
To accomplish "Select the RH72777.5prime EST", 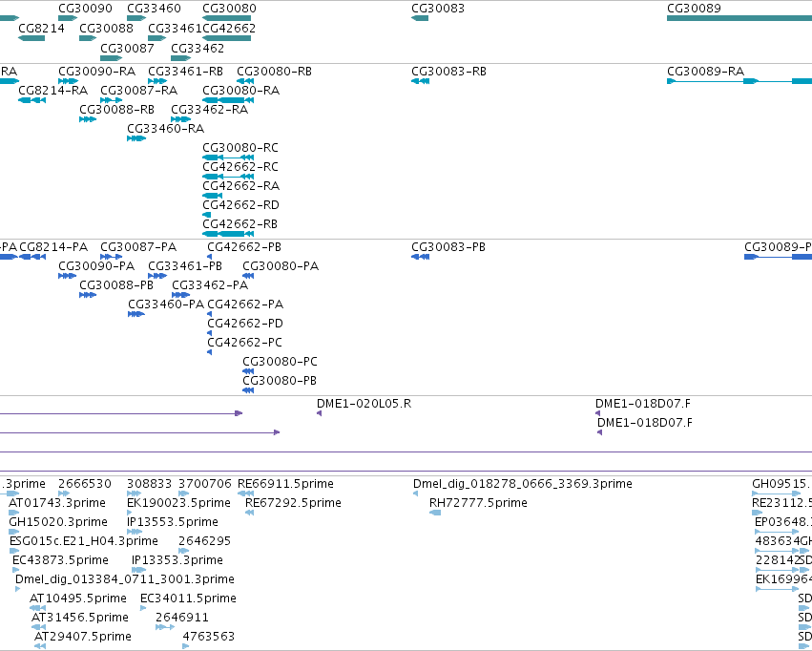I will pyautogui.click(x=478, y=503).
